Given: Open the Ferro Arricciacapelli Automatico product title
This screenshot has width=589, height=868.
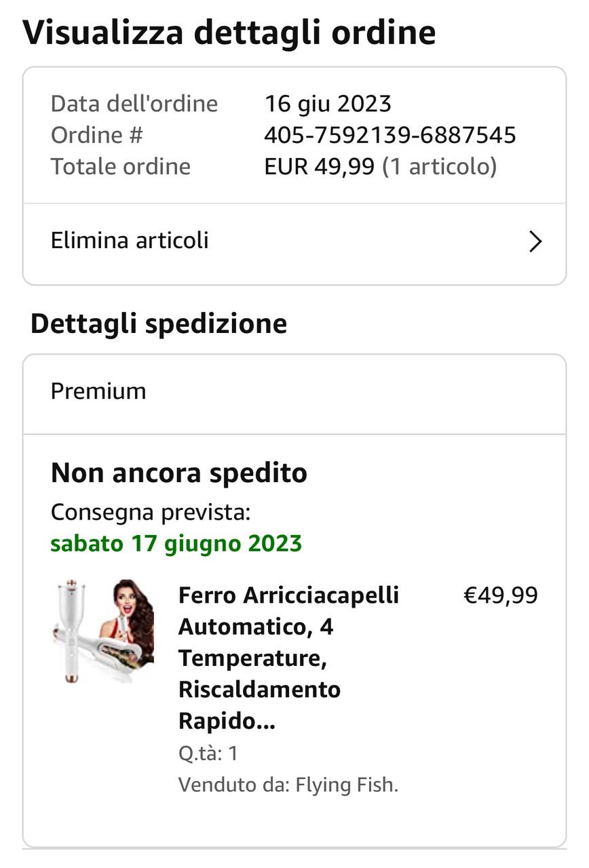Looking at the screenshot, I should (289, 658).
